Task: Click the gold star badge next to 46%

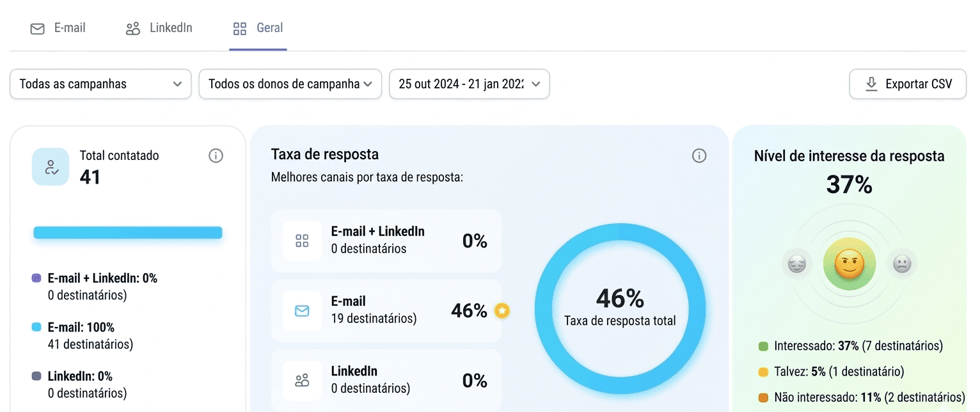Action: pyautogui.click(x=502, y=311)
